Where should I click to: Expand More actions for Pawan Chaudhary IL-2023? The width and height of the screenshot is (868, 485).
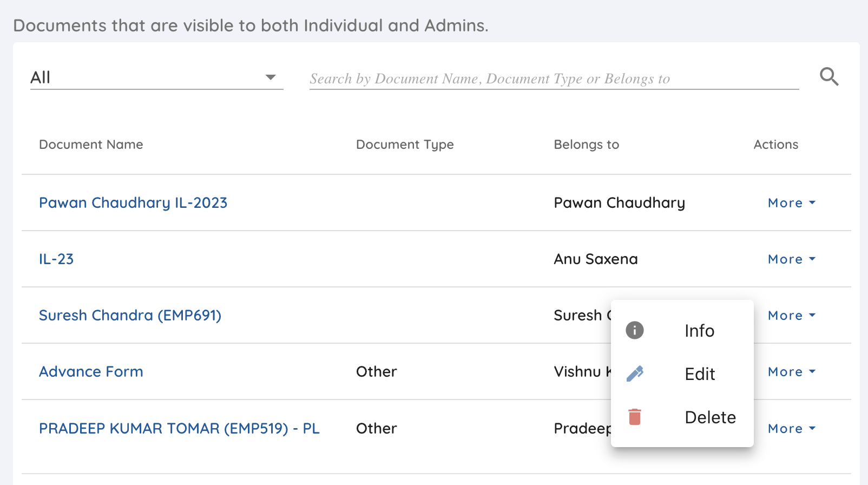[791, 203]
